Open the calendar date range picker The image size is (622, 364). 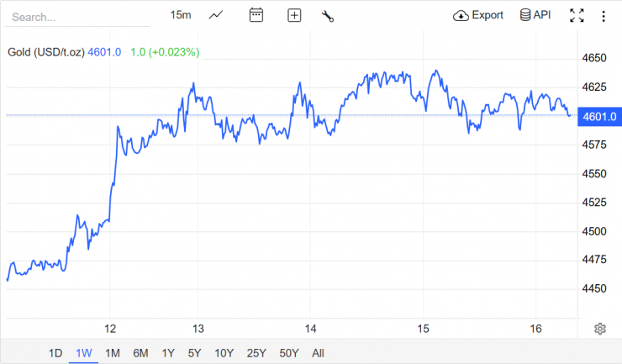(256, 15)
